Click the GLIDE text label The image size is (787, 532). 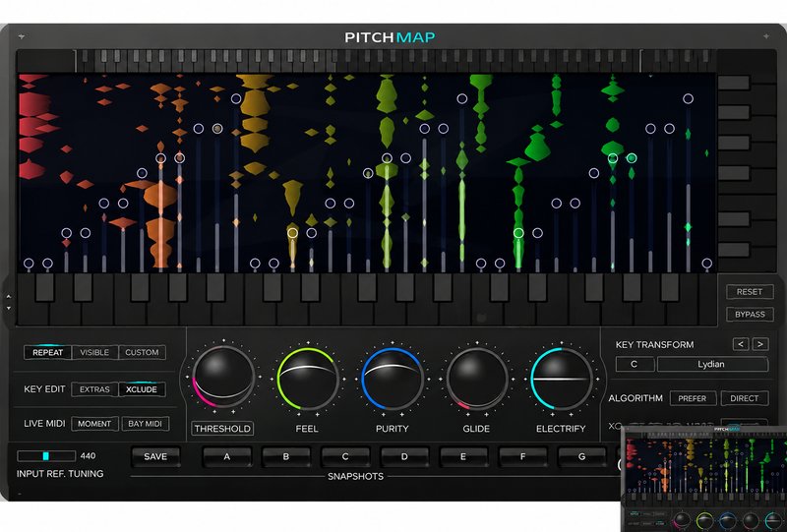476,429
